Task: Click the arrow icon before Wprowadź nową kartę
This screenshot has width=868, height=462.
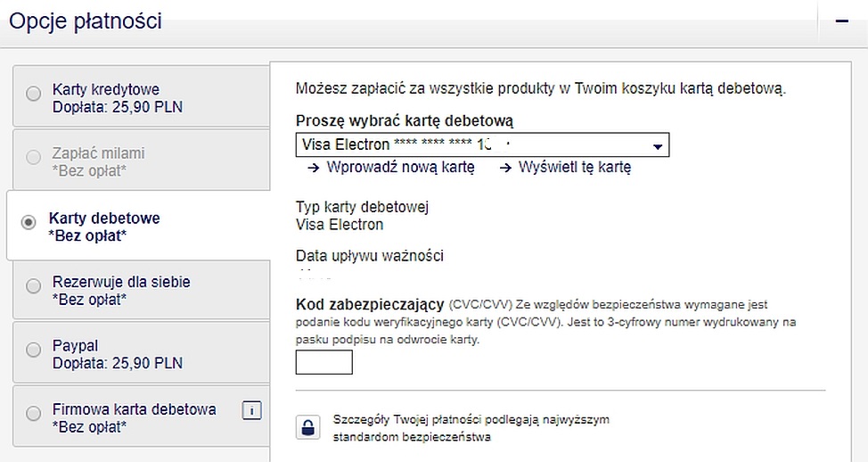Action: coord(314,168)
